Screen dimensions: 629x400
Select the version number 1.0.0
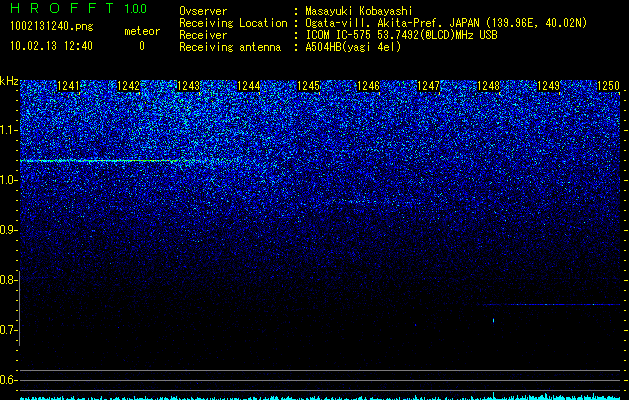(135, 8)
